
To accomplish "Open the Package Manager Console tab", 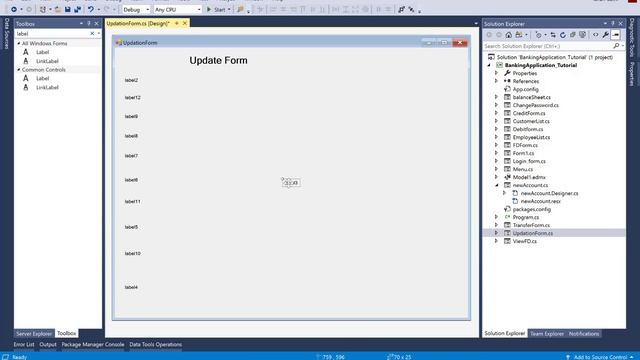I will click(x=93, y=344).
